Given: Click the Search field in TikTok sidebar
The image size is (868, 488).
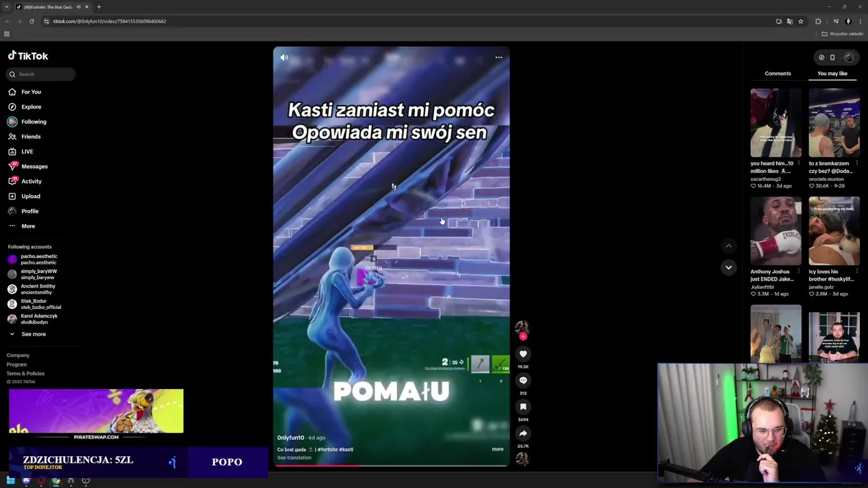Looking at the screenshot, I should (41, 74).
